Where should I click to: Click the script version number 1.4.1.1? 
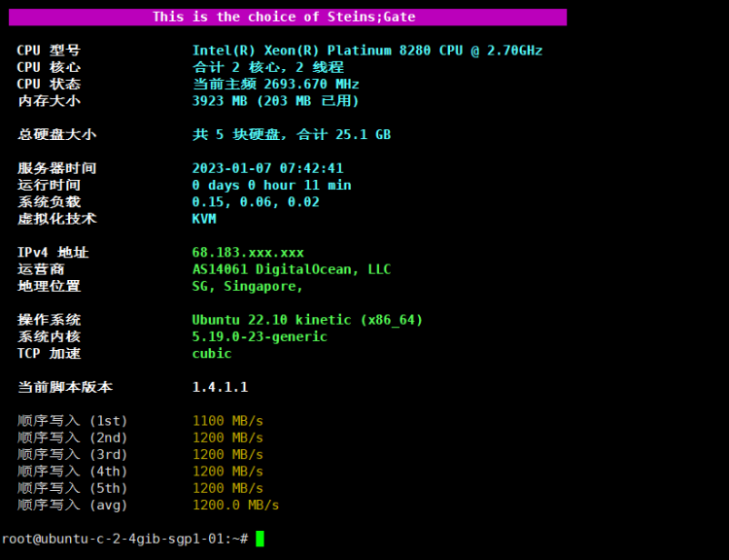220,387
